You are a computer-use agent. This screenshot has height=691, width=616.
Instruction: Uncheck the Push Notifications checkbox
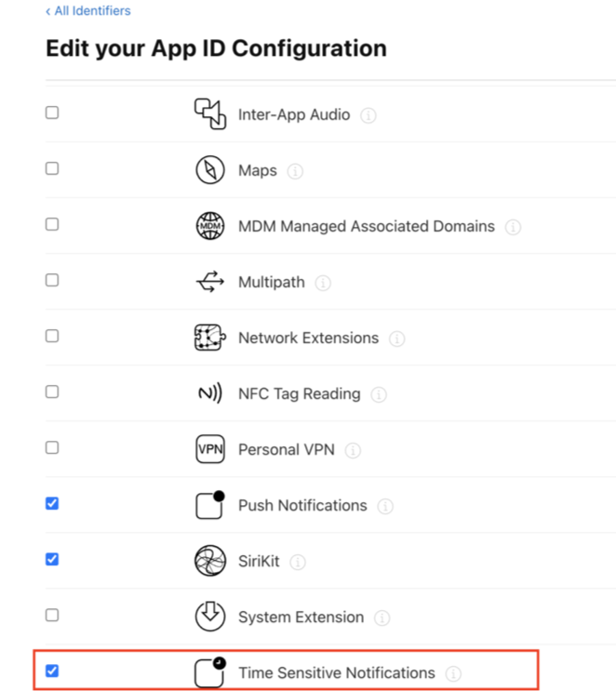[52, 503]
